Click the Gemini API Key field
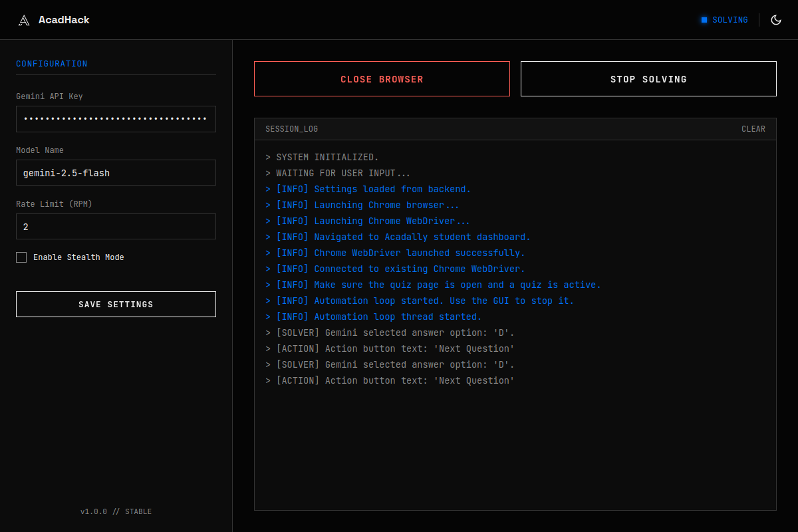Viewport: 798px width, 532px height. pyautogui.click(x=116, y=118)
